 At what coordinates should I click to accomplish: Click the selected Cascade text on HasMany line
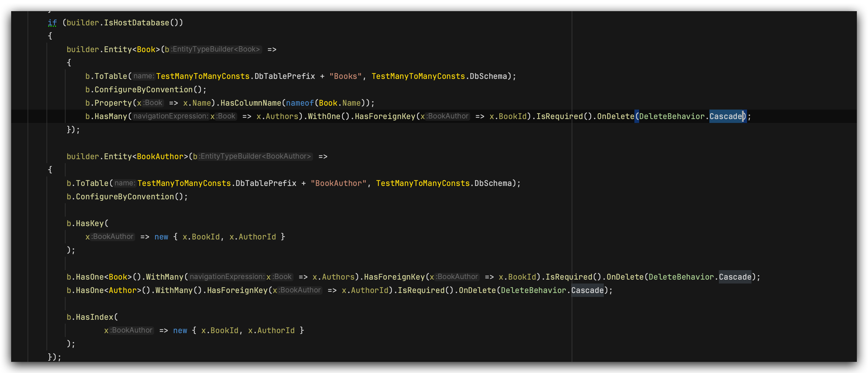point(726,116)
